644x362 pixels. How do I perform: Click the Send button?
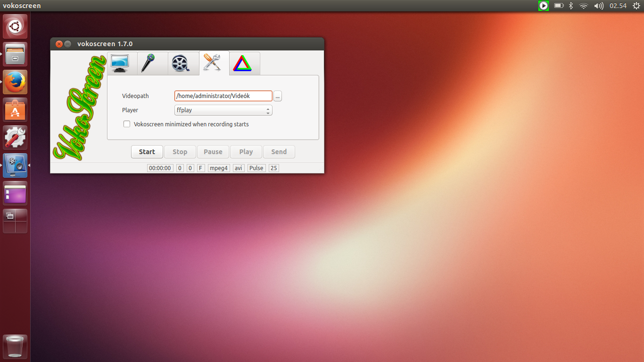279,152
